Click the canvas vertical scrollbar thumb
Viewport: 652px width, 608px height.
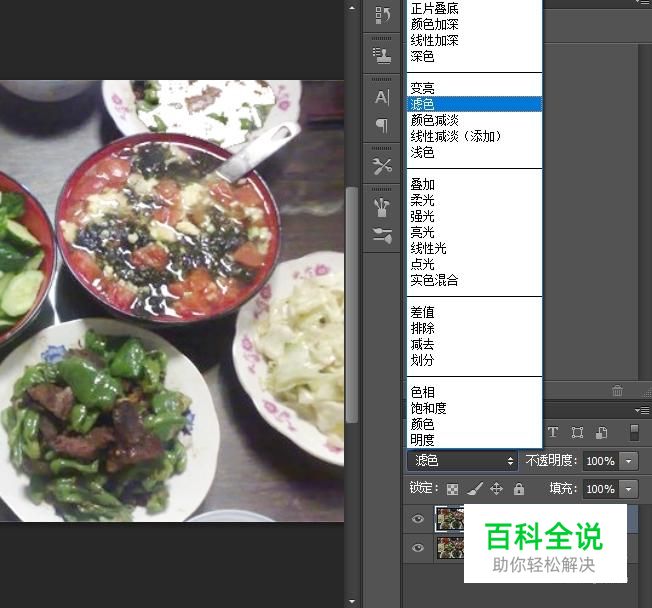click(x=352, y=305)
